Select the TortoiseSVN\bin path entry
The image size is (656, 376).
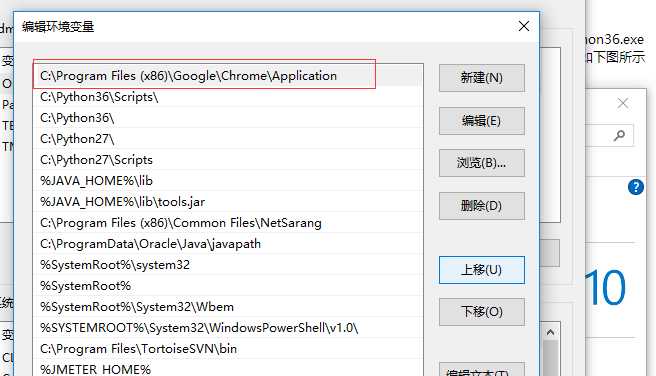(228, 348)
